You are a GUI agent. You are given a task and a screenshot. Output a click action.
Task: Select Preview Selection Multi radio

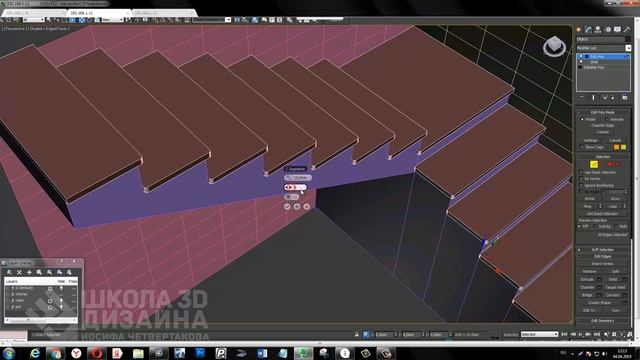coord(617,226)
